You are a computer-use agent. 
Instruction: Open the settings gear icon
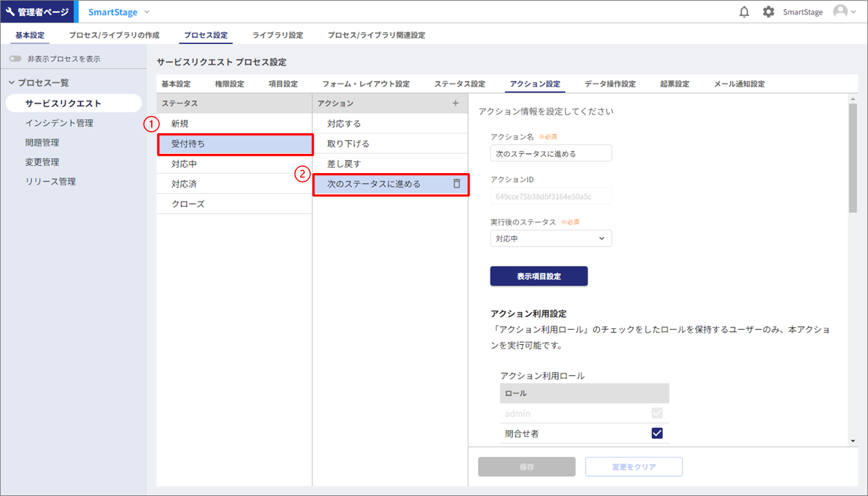[768, 12]
